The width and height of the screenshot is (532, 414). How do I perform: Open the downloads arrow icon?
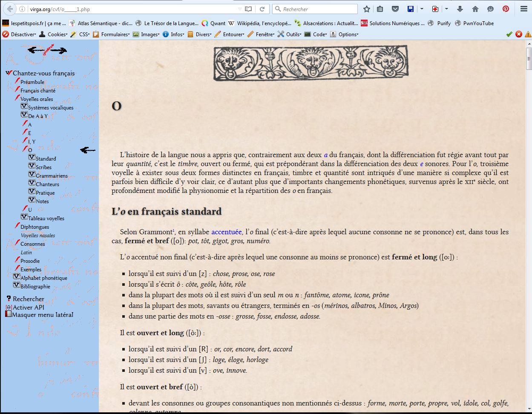point(460,9)
